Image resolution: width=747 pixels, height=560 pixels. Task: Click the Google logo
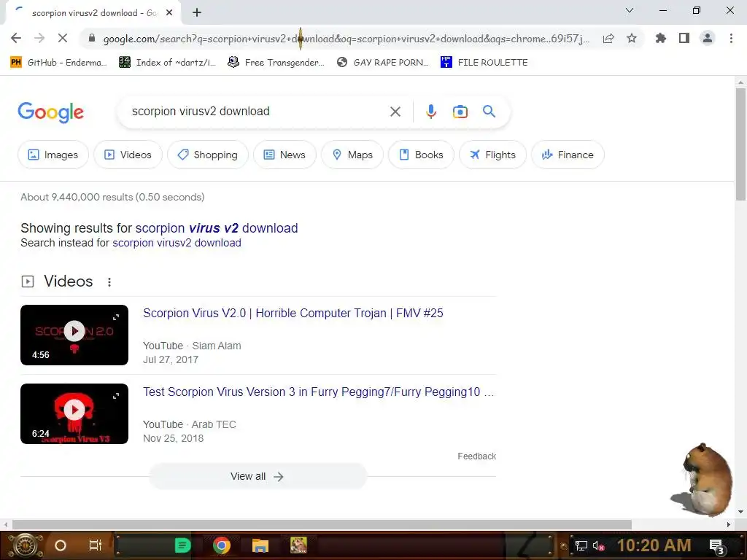click(x=50, y=112)
